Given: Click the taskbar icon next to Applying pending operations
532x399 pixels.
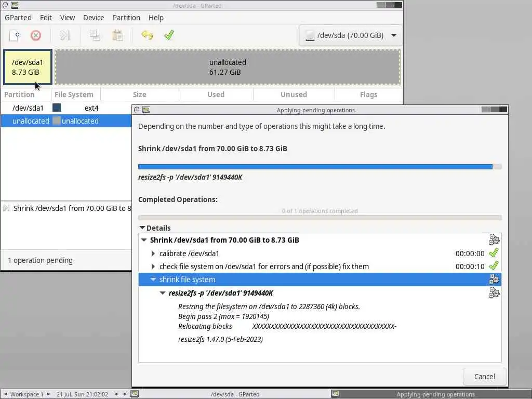Looking at the screenshot, I should 336,394.
